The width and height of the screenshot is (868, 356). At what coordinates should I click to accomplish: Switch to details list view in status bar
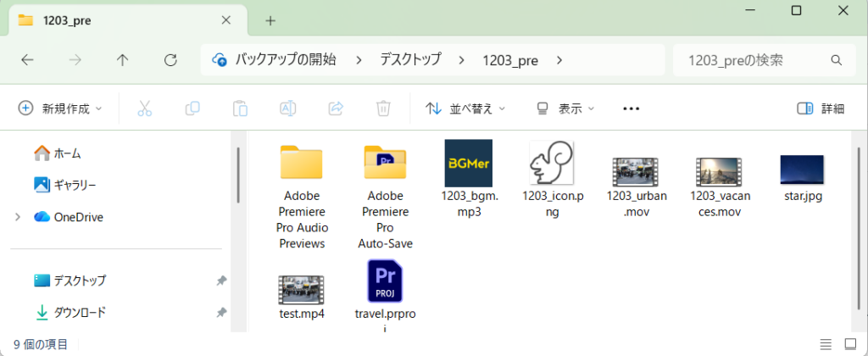(x=826, y=344)
